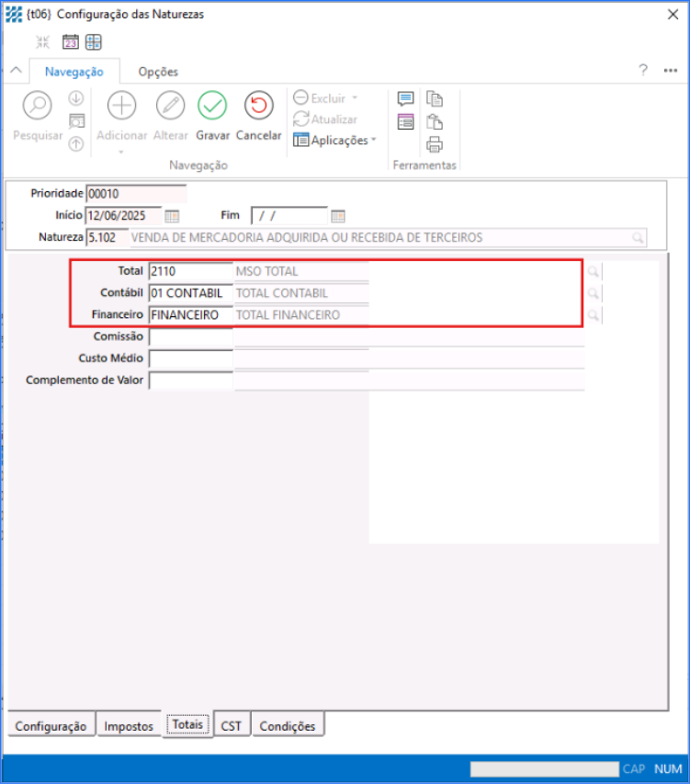Open the calendar icon in quick access bar
This screenshot has height=784, width=690.
coord(71,41)
